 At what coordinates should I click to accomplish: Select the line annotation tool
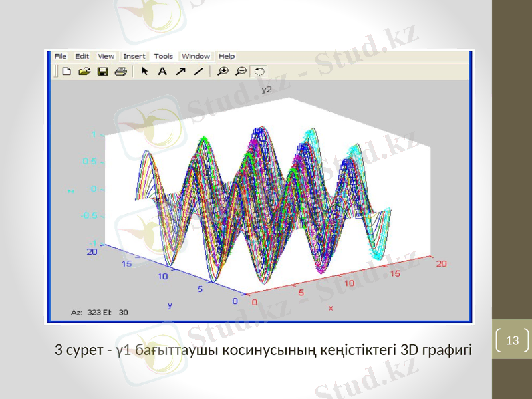pos(199,70)
